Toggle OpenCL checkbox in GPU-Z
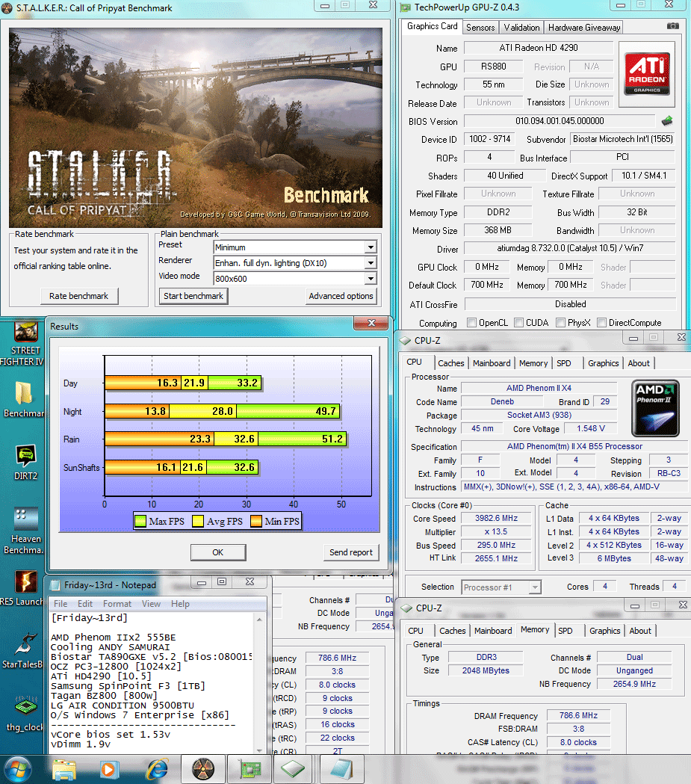Viewport: 691px width, 784px height. 471,323
